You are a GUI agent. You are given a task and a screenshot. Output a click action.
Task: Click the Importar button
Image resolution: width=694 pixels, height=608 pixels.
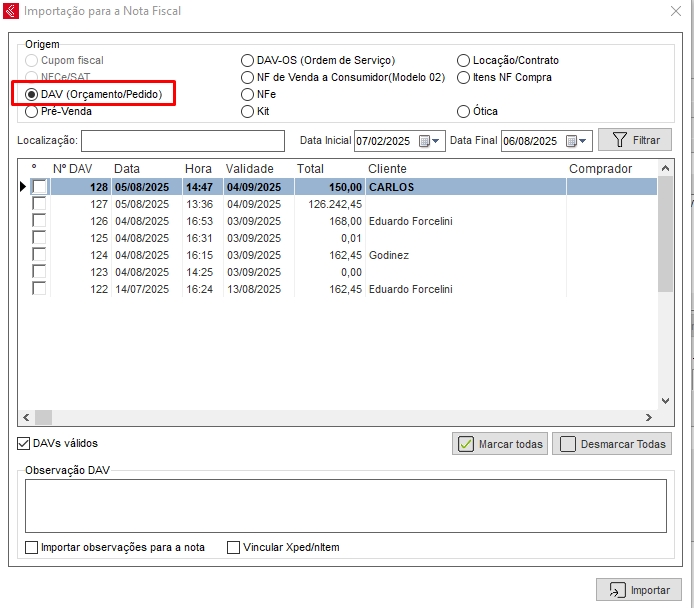638,590
